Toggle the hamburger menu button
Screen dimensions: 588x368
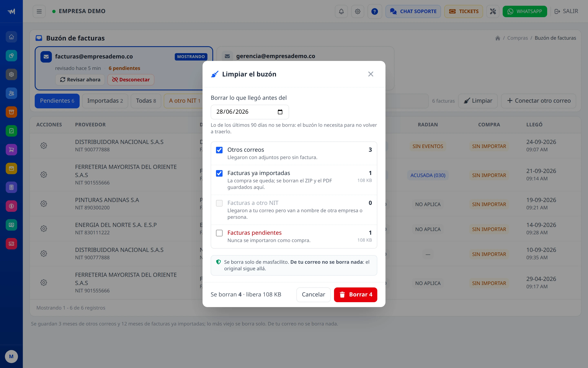pyautogui.click(x=39, y=11)
